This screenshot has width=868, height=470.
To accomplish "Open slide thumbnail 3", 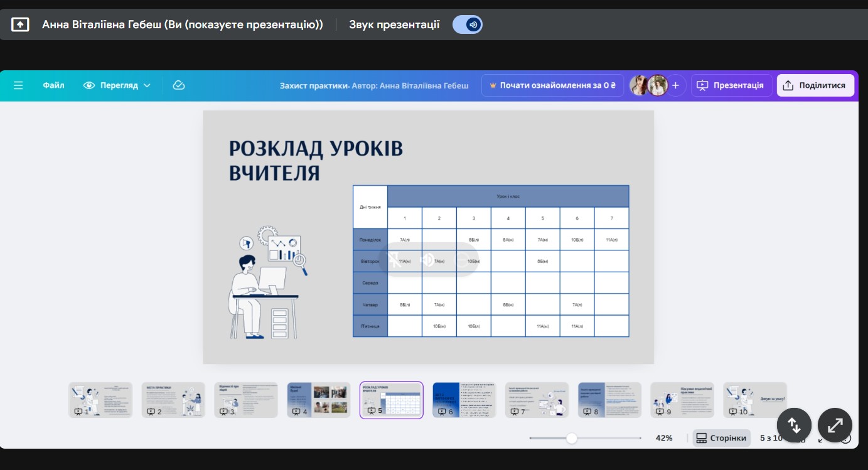I will (246, 400).
